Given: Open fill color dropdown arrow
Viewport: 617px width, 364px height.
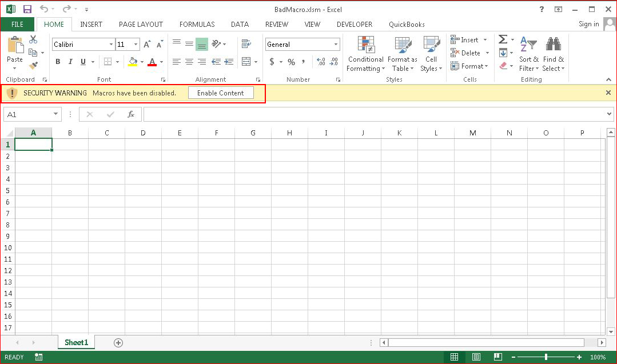Looking at the screenshot, I should [x=142, y=62].
